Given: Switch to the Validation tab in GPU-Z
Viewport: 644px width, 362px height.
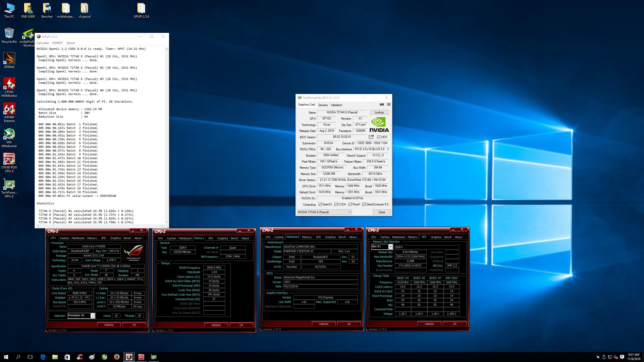Looking at the screenshot, I should (336, 105).
